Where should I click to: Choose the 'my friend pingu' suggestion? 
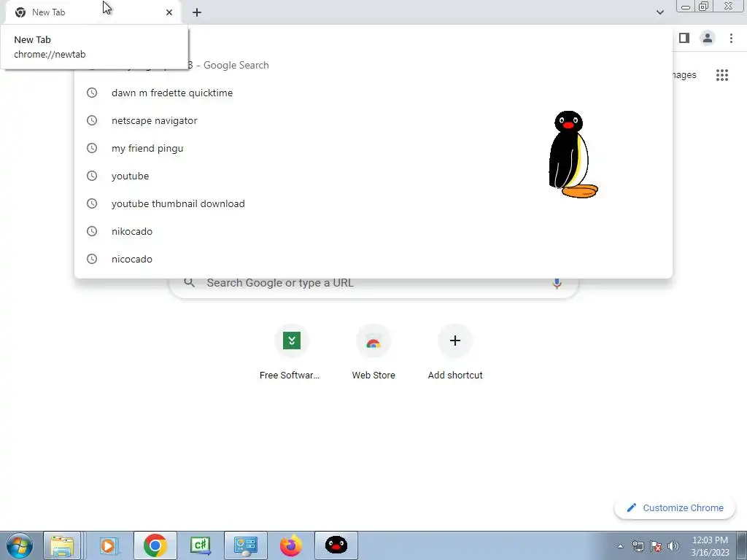pos(373,148)
